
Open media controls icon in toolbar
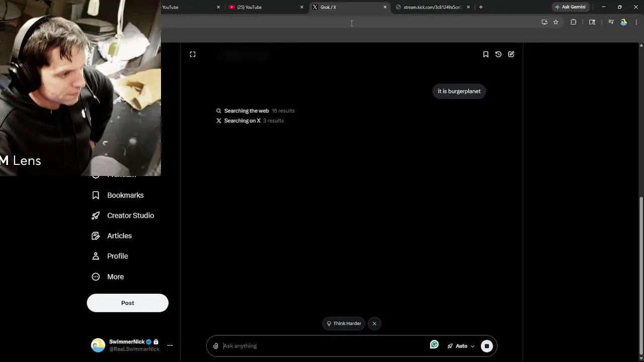coord(611,22)
